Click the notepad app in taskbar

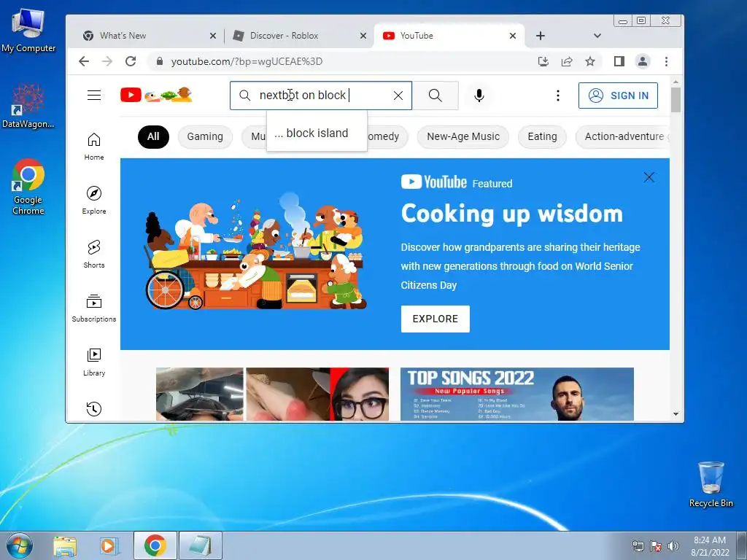(x=201, y=545)
